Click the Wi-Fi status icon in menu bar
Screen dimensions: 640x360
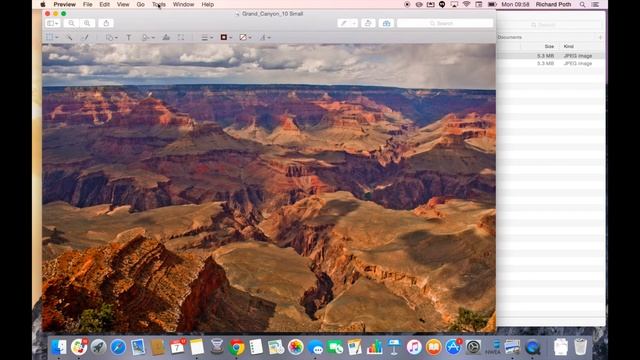tap(467, 4)
